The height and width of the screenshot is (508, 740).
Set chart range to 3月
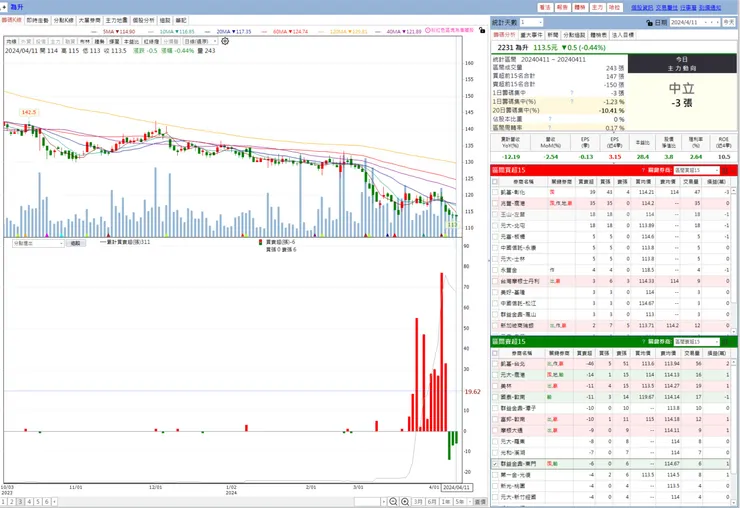tap(418, 502)
